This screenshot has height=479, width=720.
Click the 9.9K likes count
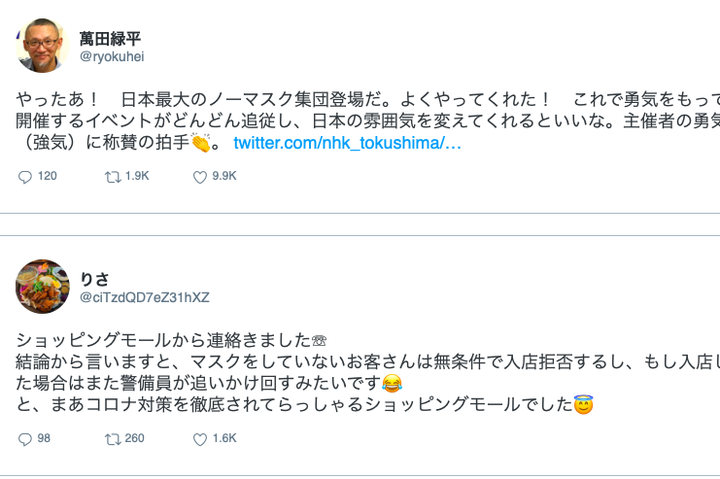(224, 177)
